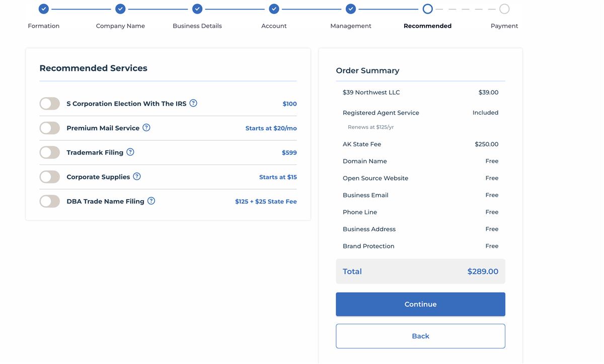This screenshot has width=604, height=364.
Task: Turn on Premium Mail Service toggle
Action: pos(50,128)
